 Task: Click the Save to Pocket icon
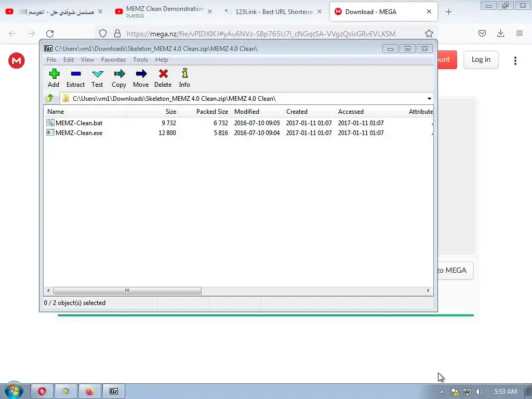482,33
